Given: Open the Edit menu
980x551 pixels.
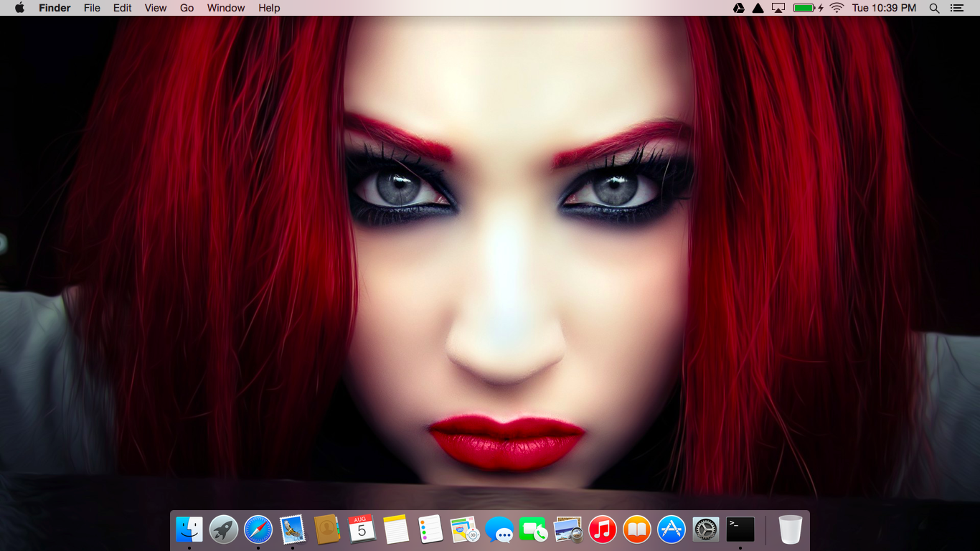Looking at the screenshot, I should pyautogui.click(x=123, y=8).
